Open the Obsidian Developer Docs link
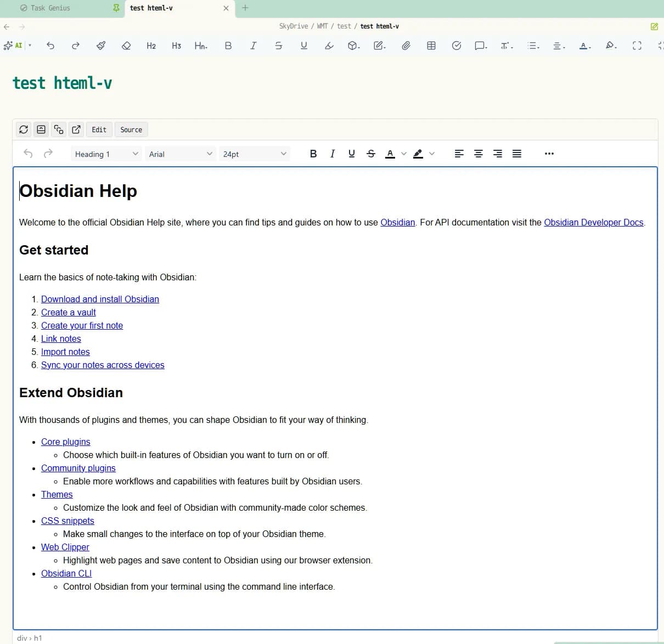Image resolution: width=664 pixels, height=644 pixels. pyautogui.click(x=594, y=222)
